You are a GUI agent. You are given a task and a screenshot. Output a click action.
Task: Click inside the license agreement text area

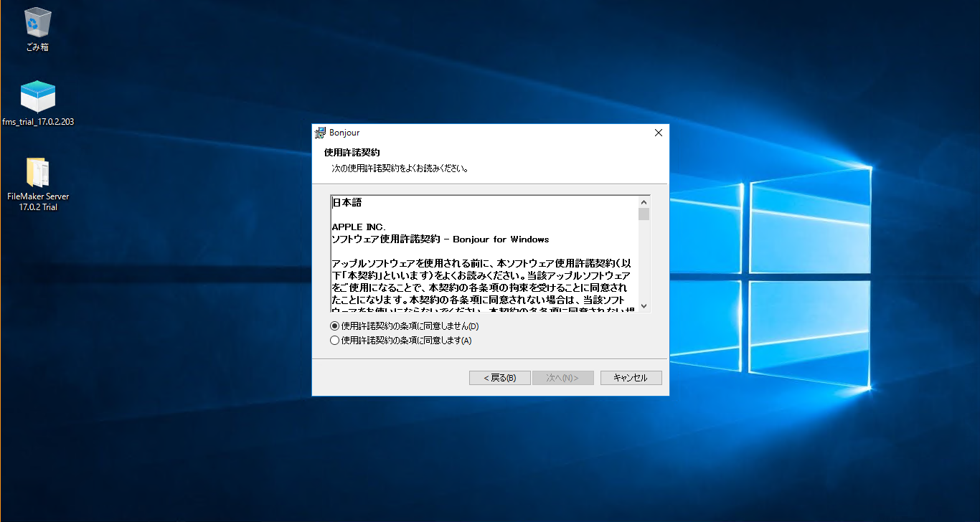[x=481, y=258]
